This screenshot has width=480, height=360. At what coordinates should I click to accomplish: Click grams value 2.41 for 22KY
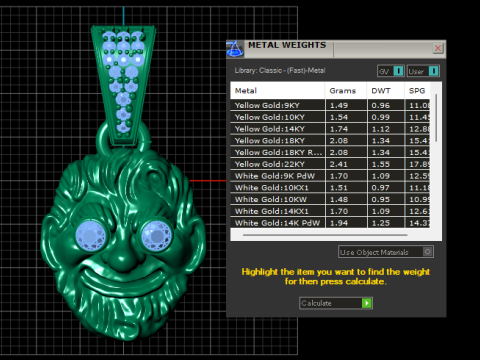tap(339, 164)
